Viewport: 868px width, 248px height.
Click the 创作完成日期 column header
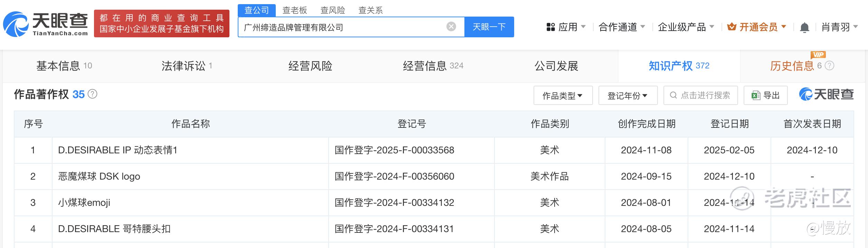click(x=647, y=124)
